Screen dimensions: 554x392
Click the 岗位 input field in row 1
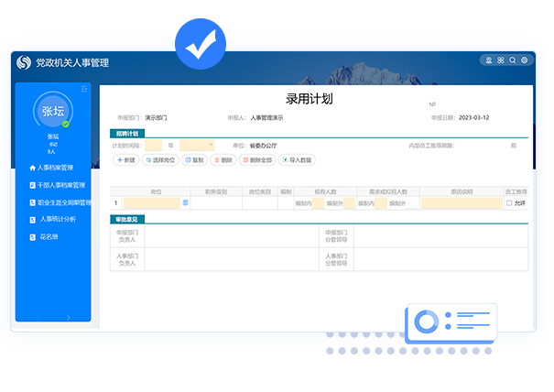click(x=152, y=203)
